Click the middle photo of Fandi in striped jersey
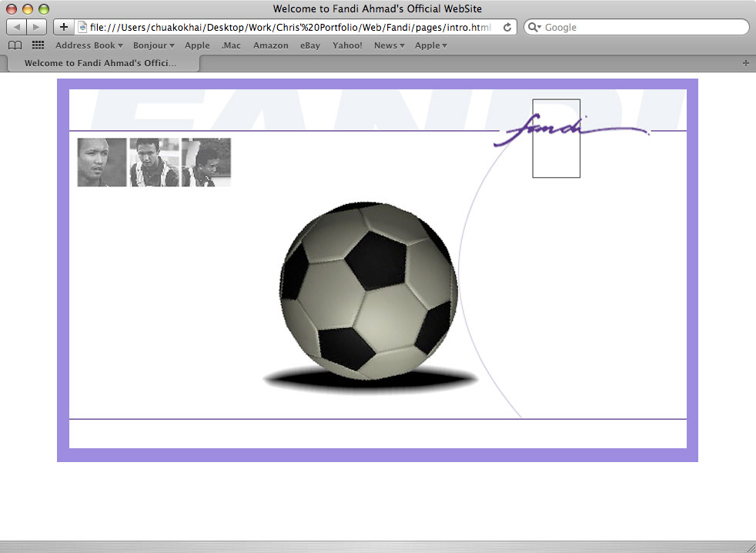Viewport: 756px width, 553px height. pos(154,163)
